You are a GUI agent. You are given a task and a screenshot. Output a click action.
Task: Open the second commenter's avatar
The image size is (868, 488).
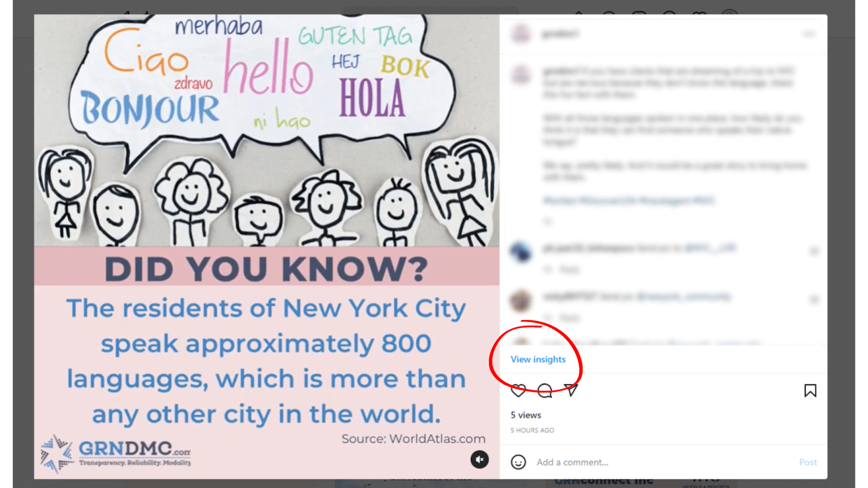pos(521,300)
